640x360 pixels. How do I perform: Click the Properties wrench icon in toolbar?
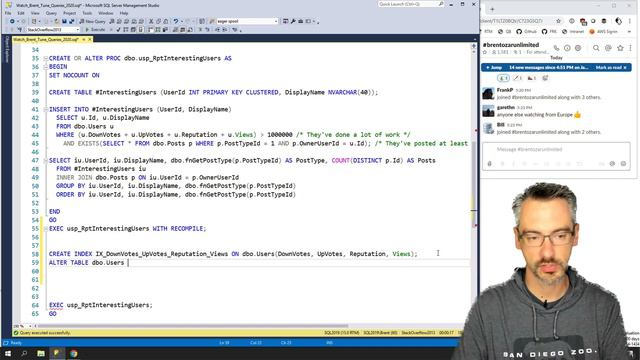click(x=293, y=21)
